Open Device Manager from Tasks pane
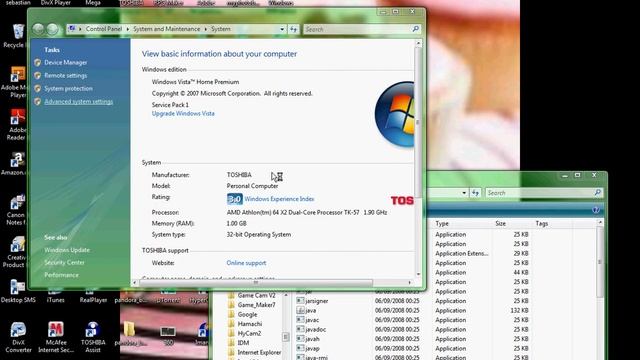640x360 pixels. pyautogui.click(x=66, y=62)
